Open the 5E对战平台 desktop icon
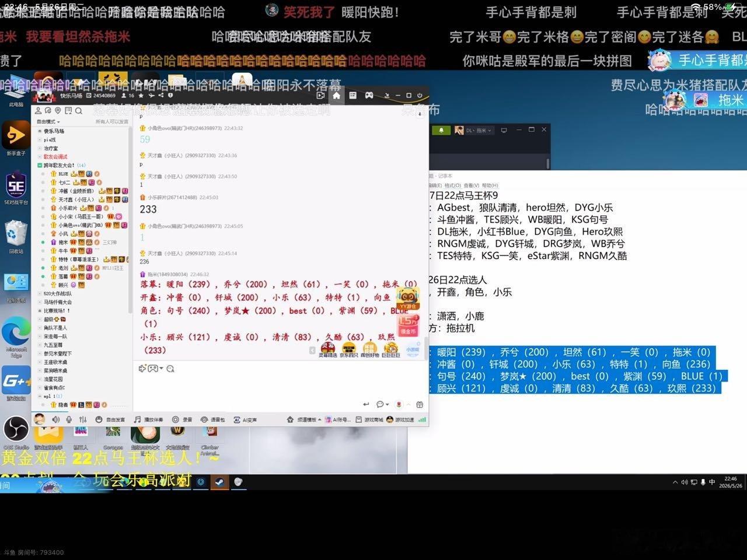 click(16, 188)
